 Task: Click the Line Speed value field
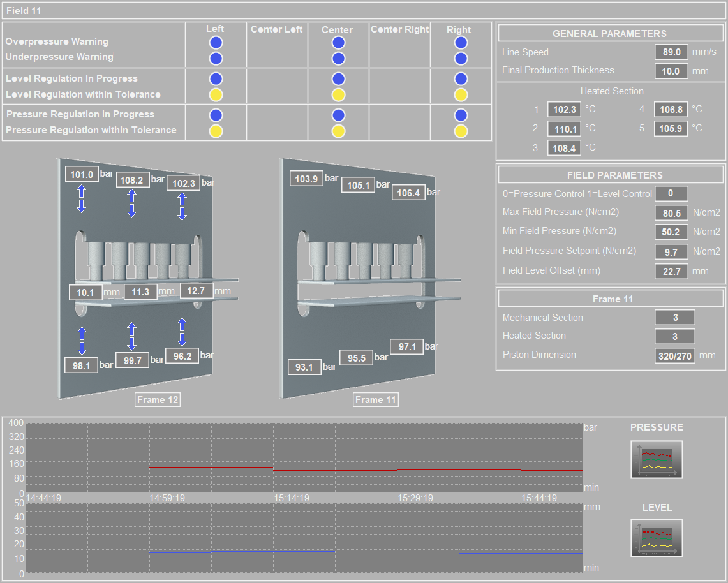pos(671,52)
